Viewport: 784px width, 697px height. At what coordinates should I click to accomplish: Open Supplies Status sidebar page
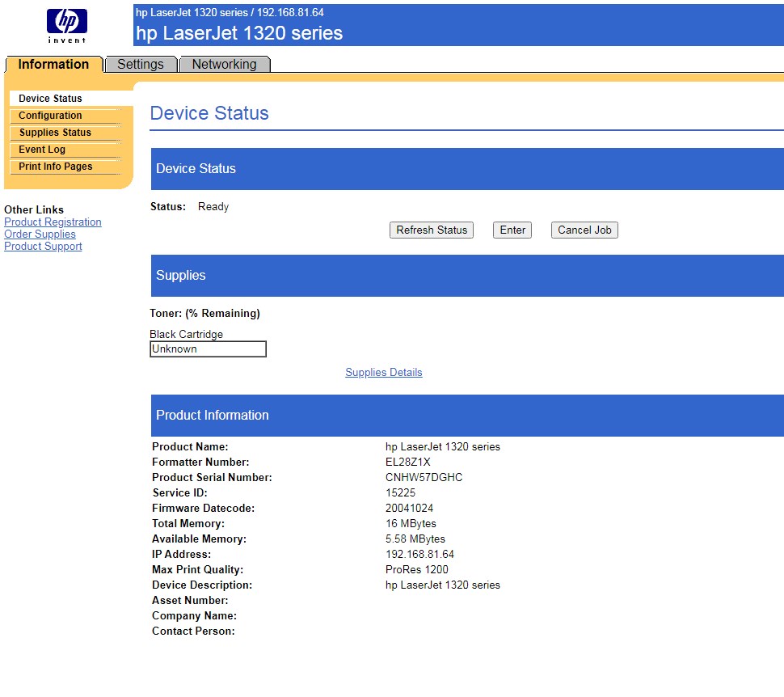[56, 133]
